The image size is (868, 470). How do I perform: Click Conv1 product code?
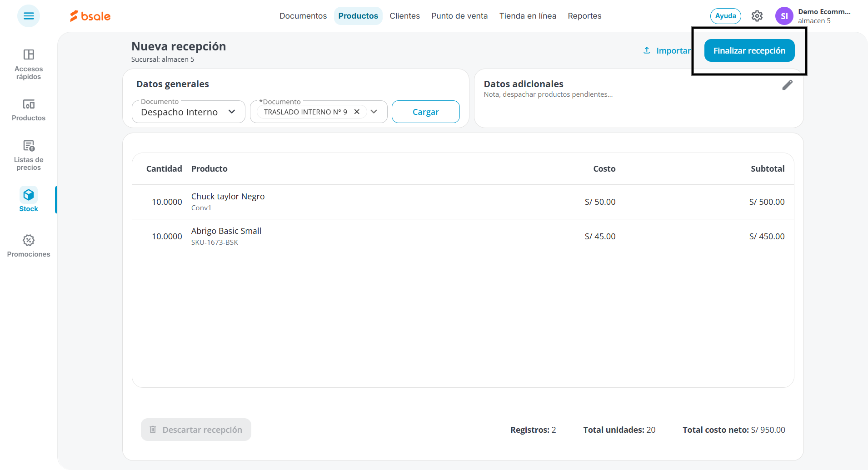(x=201, y=208)
